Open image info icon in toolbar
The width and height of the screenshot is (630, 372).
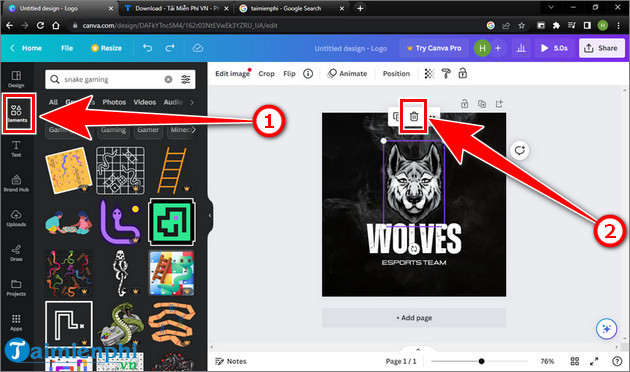pos(308,74)
